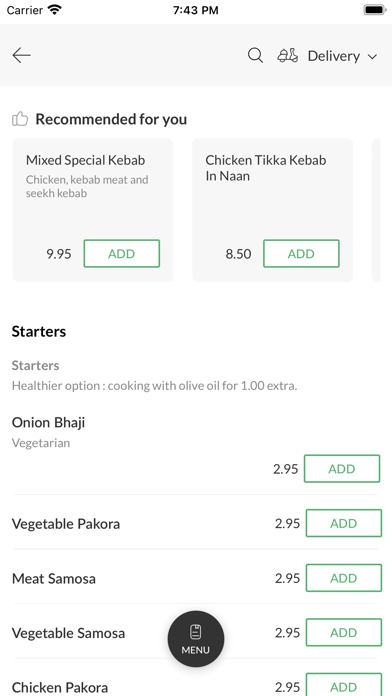The width and height of the screenshot is (392, 696).
Task: Add Meat Samosa to order
Action: (344, 578)
